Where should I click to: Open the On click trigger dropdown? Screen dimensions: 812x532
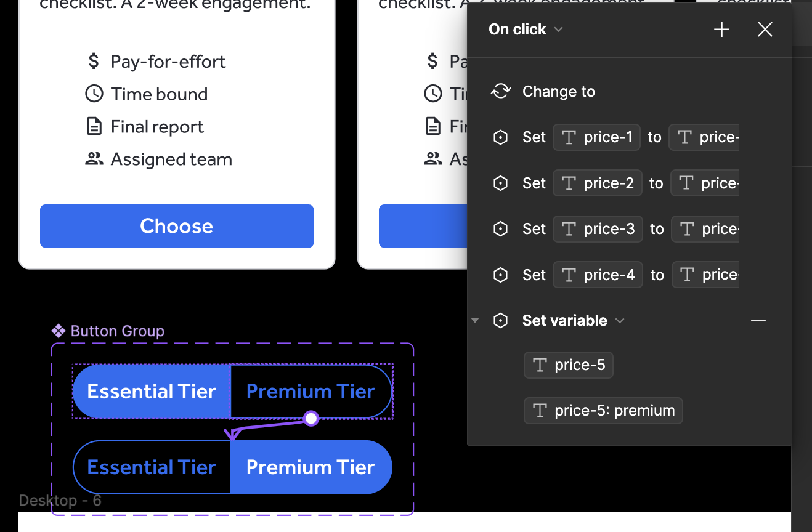click(526, 30)
